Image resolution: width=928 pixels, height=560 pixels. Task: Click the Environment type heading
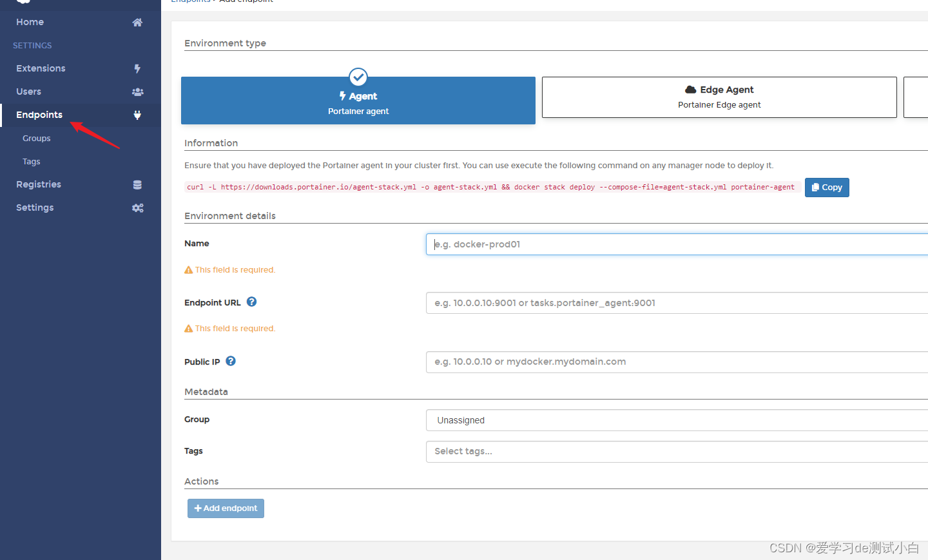(225, 43)
